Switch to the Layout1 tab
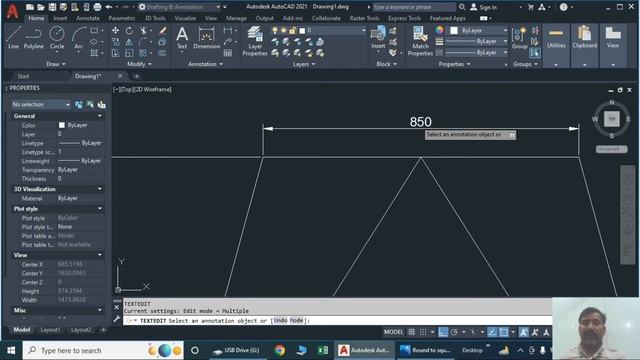The height and width of the screenshot is (360, 640). [x=50, y=330]
